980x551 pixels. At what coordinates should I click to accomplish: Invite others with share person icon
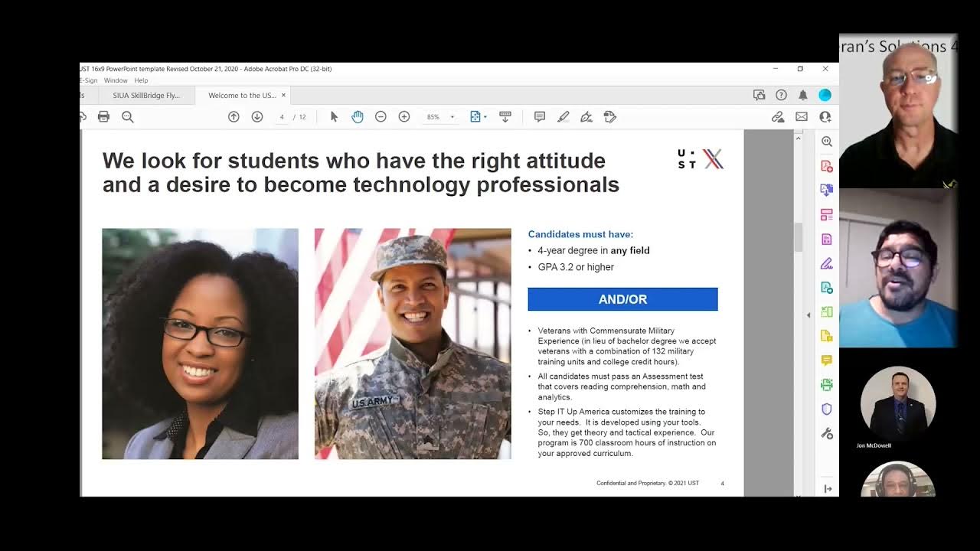point(825,117)
